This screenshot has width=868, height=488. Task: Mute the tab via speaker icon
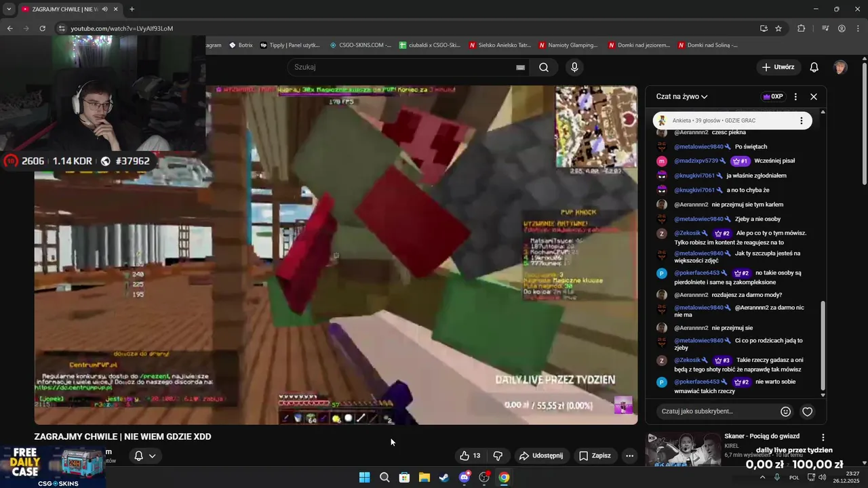[x=104, y=9]
